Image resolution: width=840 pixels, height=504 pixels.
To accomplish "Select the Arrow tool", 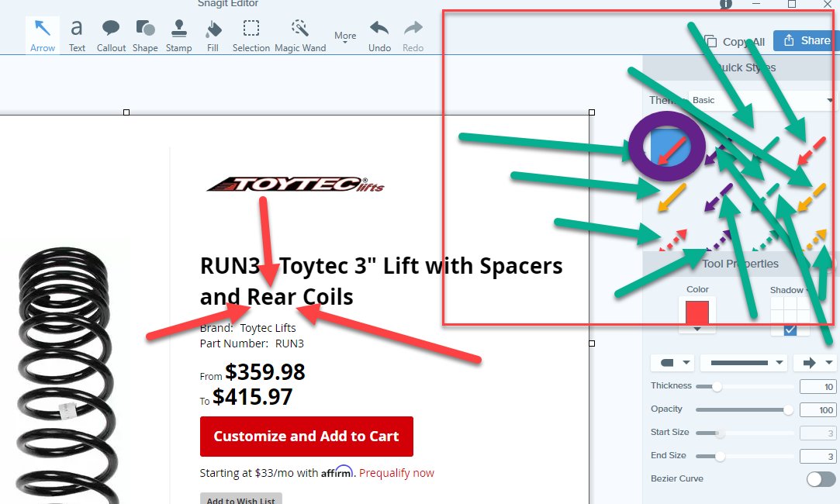I will 43,36.
